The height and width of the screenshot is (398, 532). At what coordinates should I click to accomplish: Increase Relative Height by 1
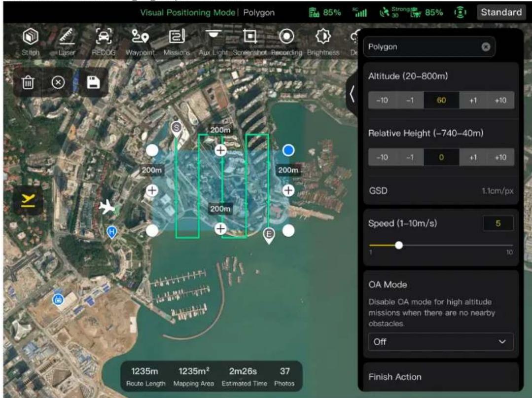(x=473, y=157)
